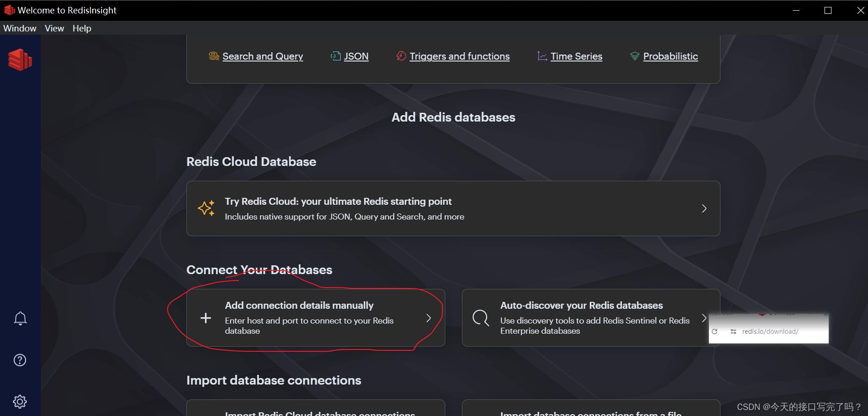Open the Help menu

click(x=82, y=28)
